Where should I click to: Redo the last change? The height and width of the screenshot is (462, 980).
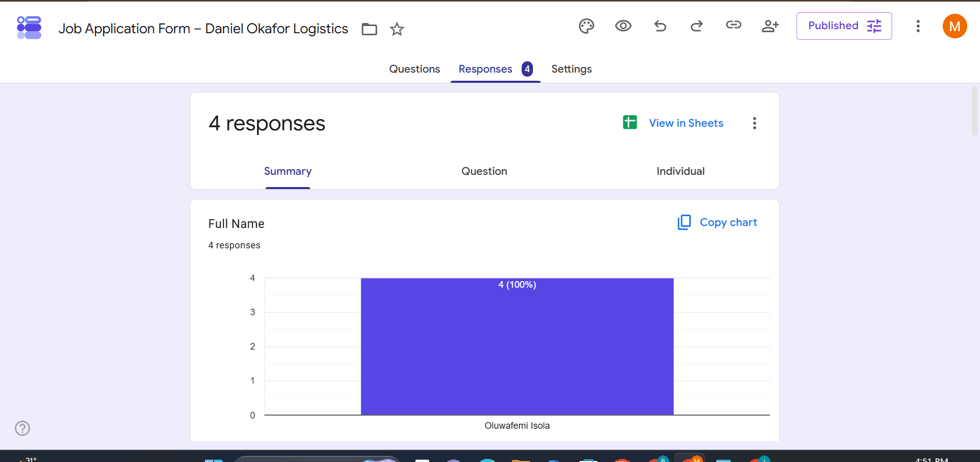click(x=697, y=26)
